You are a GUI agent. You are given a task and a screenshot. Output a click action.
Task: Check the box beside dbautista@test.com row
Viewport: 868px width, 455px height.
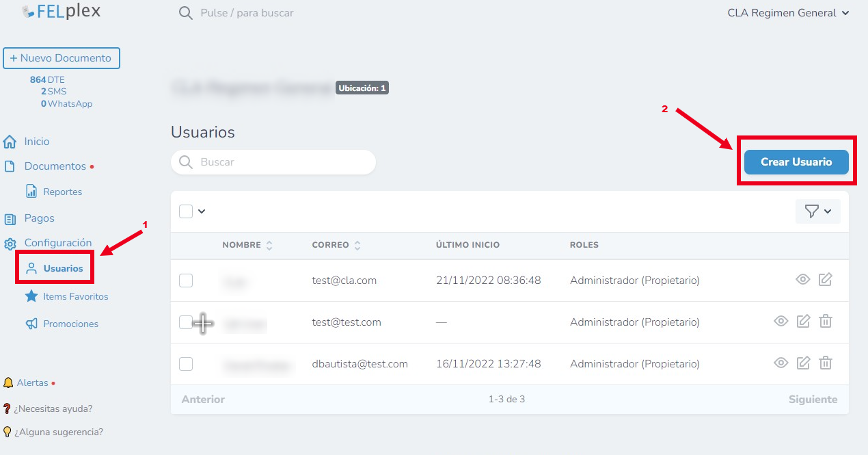186,364
